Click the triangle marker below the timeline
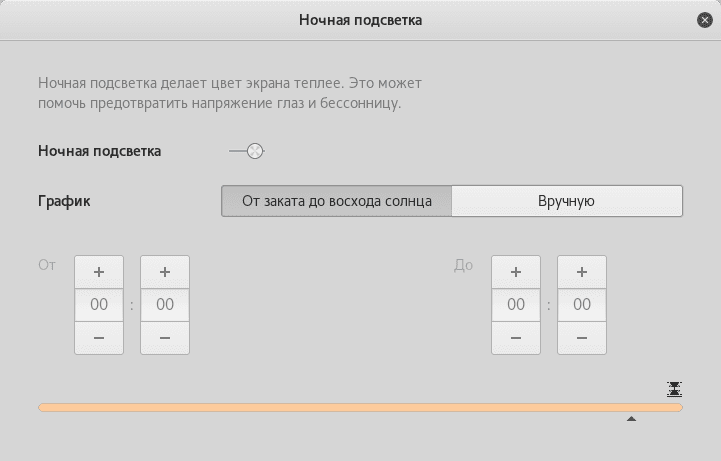This screenshot has width=721, height=461. (x=631, y=420)
